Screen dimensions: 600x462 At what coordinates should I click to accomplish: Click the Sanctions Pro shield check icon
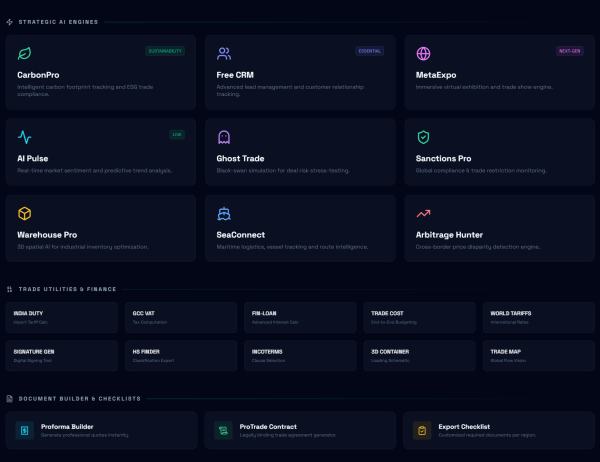point(423,137)
